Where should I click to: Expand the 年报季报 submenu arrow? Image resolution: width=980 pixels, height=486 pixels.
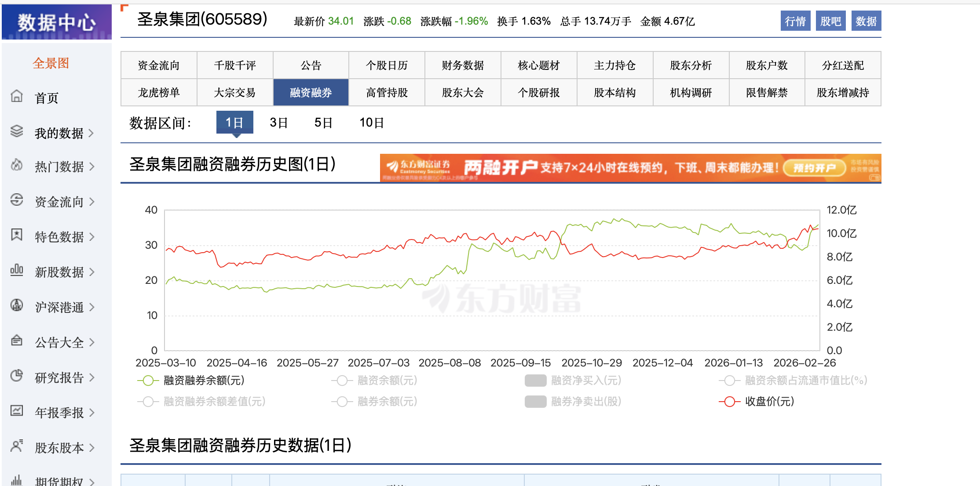92,413
